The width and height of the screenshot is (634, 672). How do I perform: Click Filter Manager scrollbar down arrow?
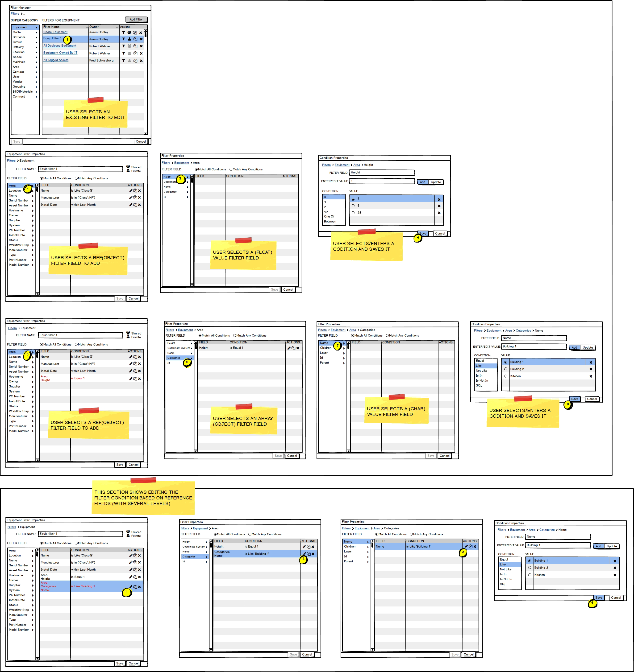click(146, 133)
